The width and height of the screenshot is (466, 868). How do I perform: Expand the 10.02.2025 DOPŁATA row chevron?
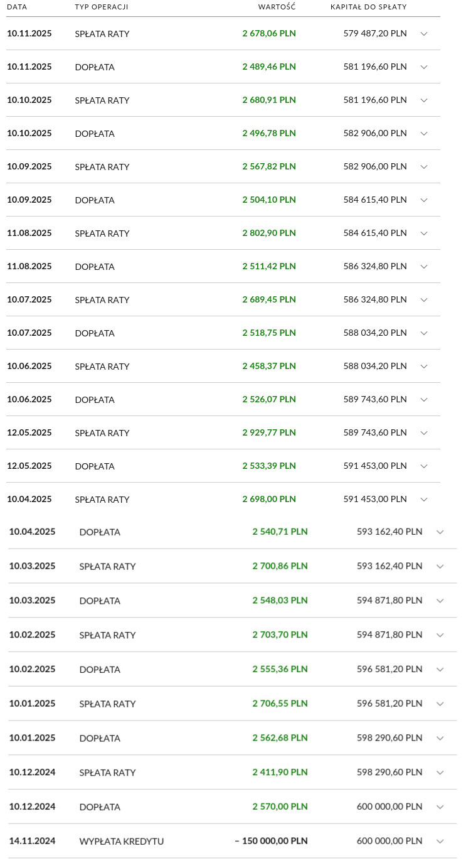(x=440, y=670)
